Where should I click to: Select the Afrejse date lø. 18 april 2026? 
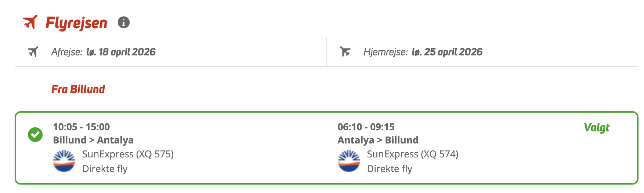[x=121, y=52]
